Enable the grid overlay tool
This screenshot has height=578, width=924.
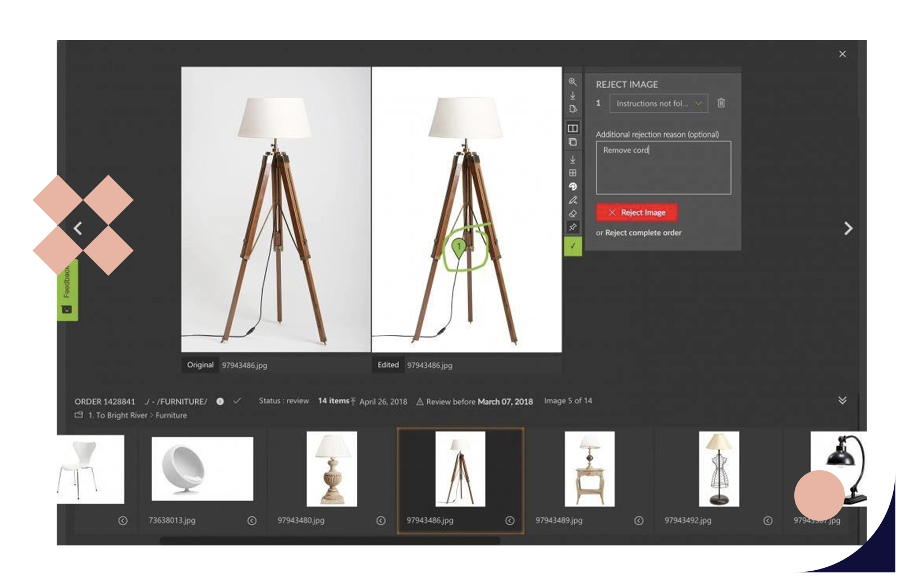573,173
